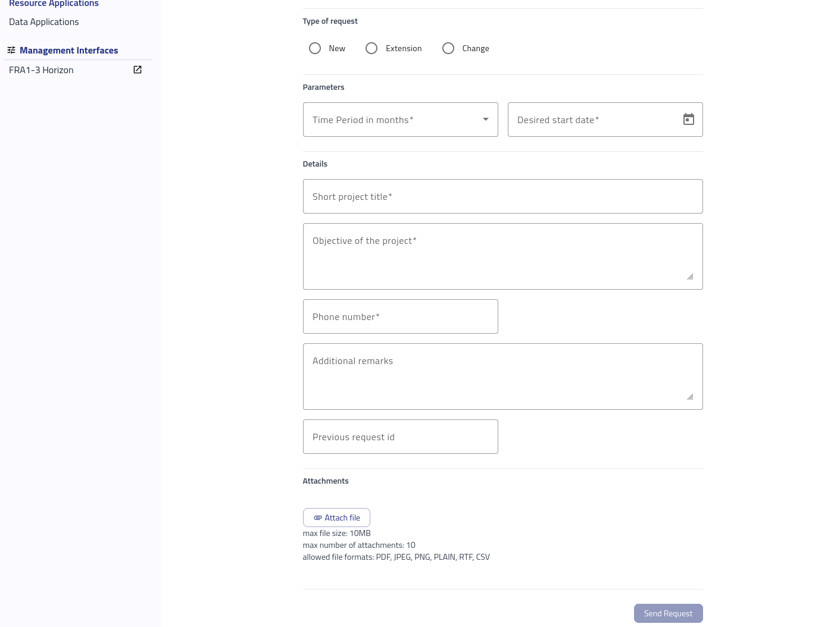Select the Extension request radio button

coord(371,48)
